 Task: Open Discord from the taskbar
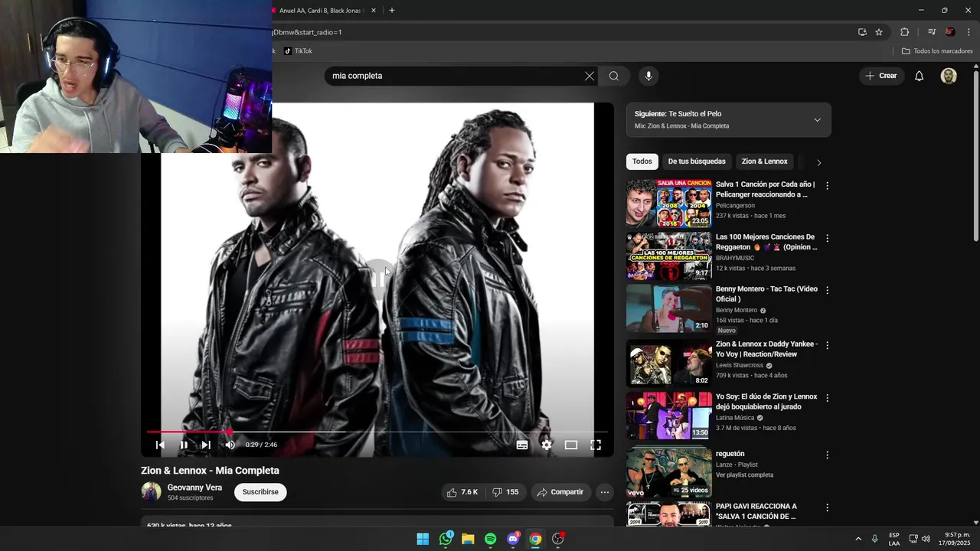coord(513,539)
